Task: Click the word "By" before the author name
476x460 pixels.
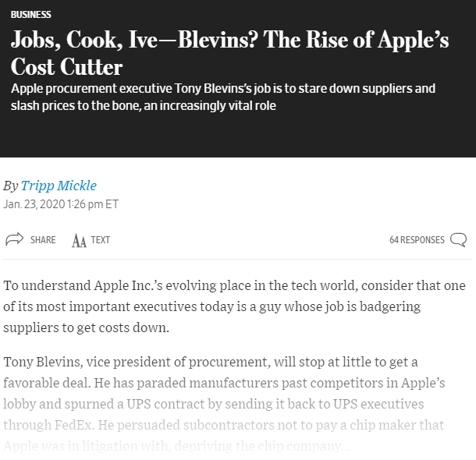Action: [11, 186]
